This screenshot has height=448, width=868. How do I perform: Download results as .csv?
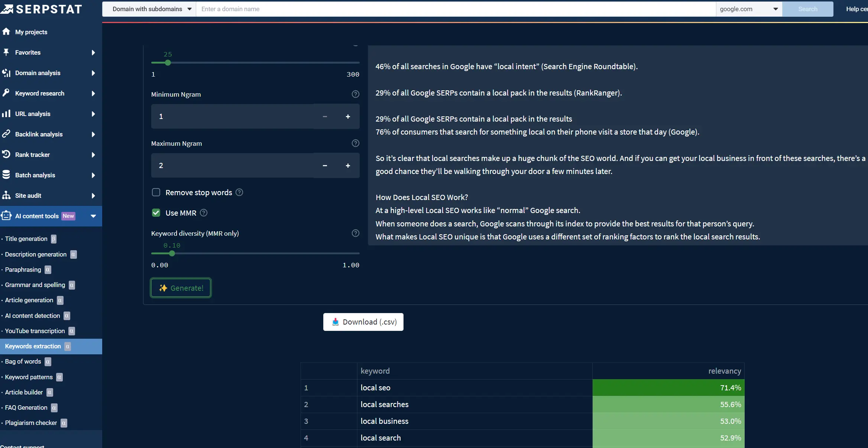[x=363, y=322]
